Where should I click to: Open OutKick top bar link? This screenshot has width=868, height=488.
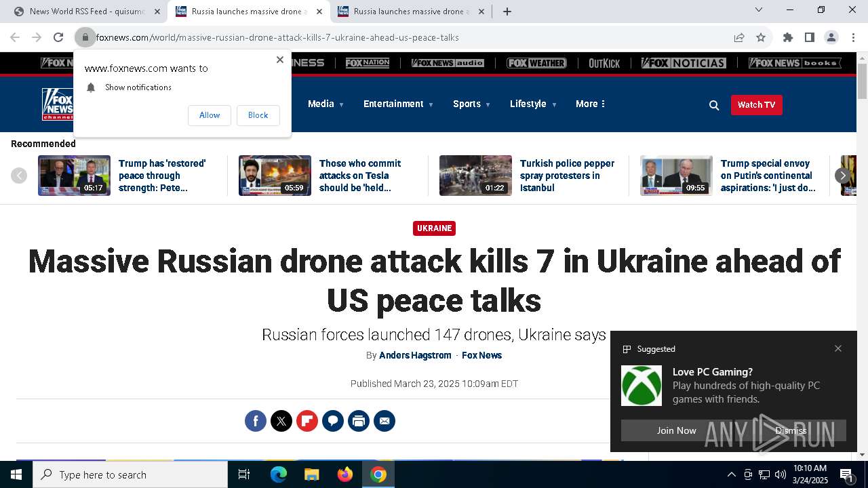pos(604,63)
